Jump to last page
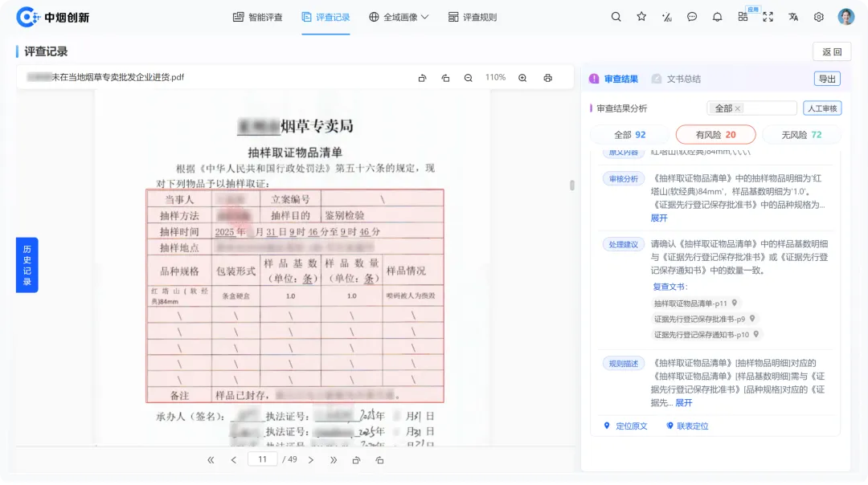This screenshot has height=485, width=868. (x=334, y=460)
